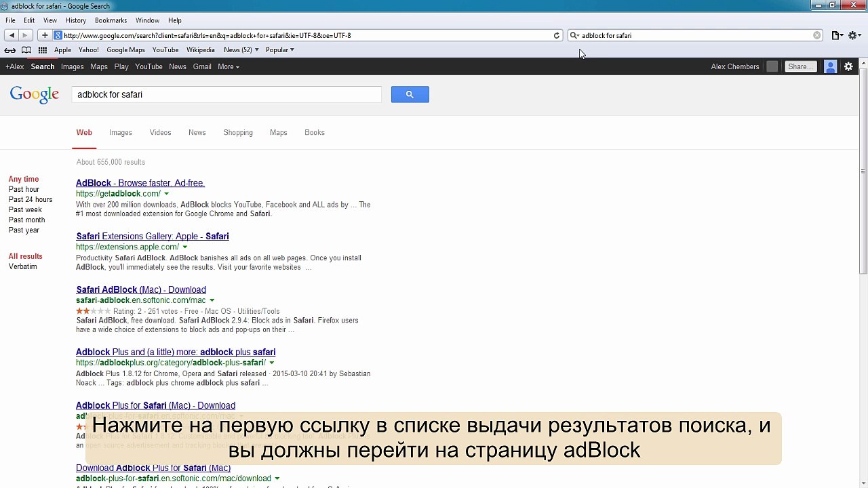This screenshot has height=488, width=868.
Task: Open the Help menu
Action: (174, 20)
